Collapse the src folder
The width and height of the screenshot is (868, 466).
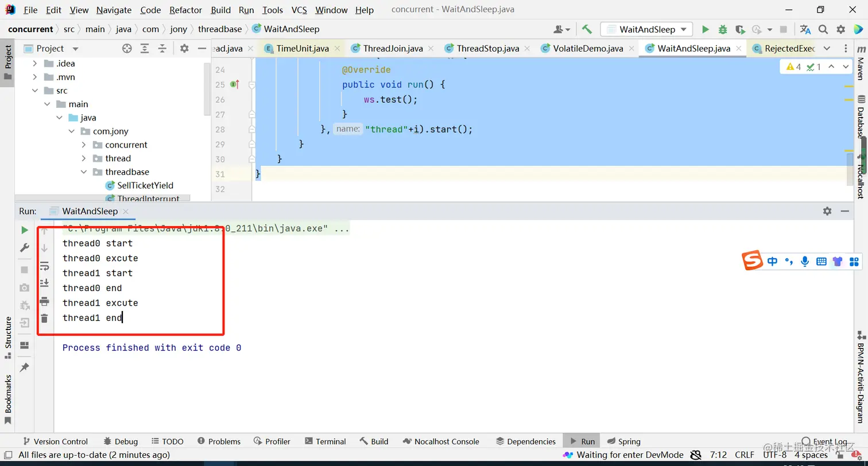pyautogui.click(x=35, y=91)
